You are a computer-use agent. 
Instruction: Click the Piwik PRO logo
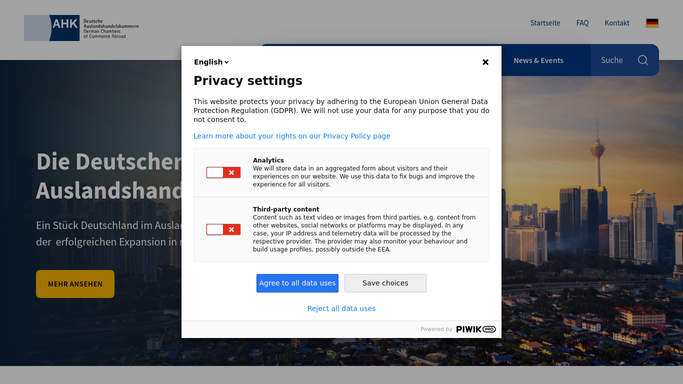coord(476,330)
